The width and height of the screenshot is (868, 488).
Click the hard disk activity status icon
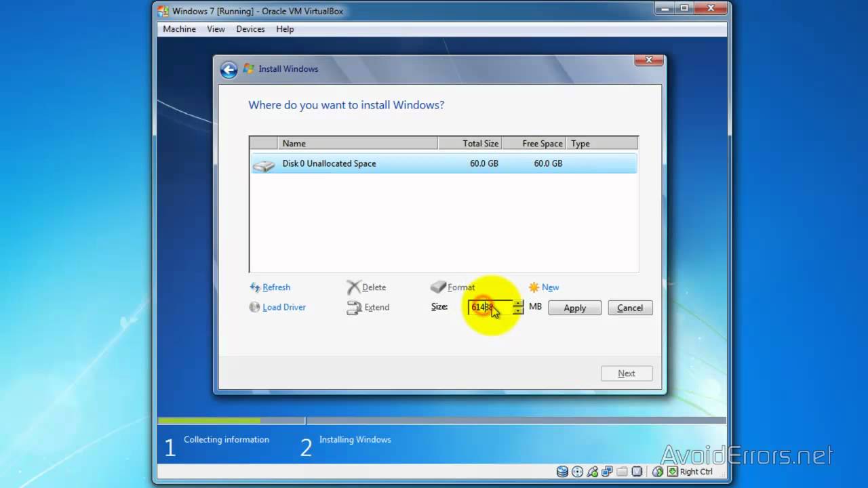[562, 472]
